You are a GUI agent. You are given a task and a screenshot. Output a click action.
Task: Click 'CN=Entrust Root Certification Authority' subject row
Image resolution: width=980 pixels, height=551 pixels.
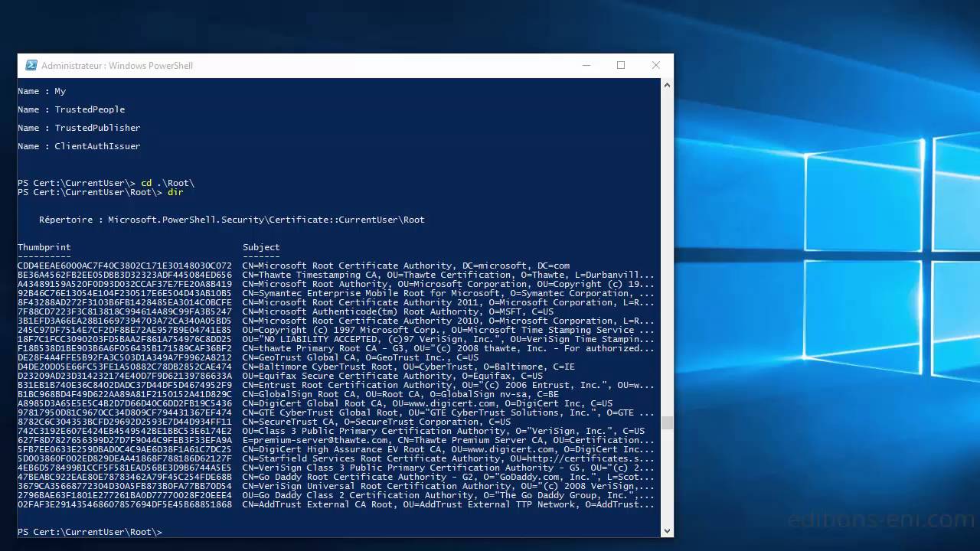point(449,385)
